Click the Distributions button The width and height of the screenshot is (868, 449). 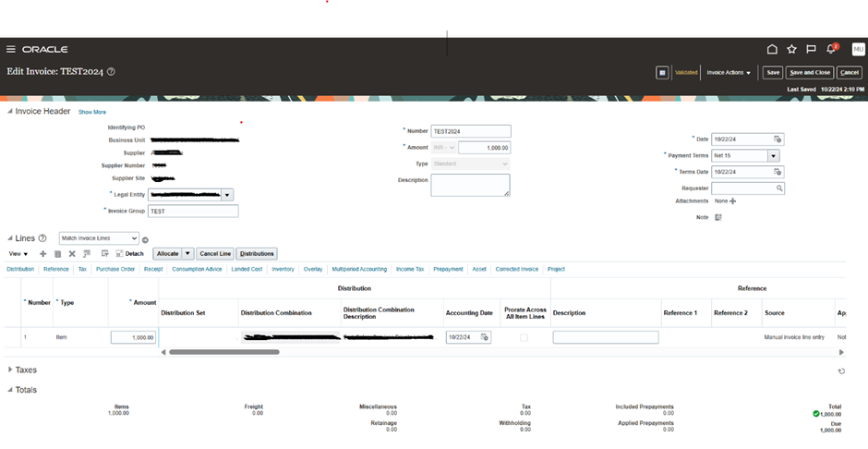(257, 254)
